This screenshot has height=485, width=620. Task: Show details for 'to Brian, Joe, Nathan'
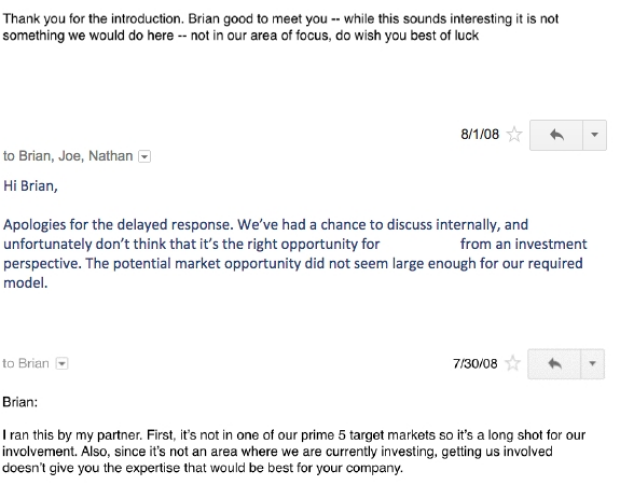point(144,157)
